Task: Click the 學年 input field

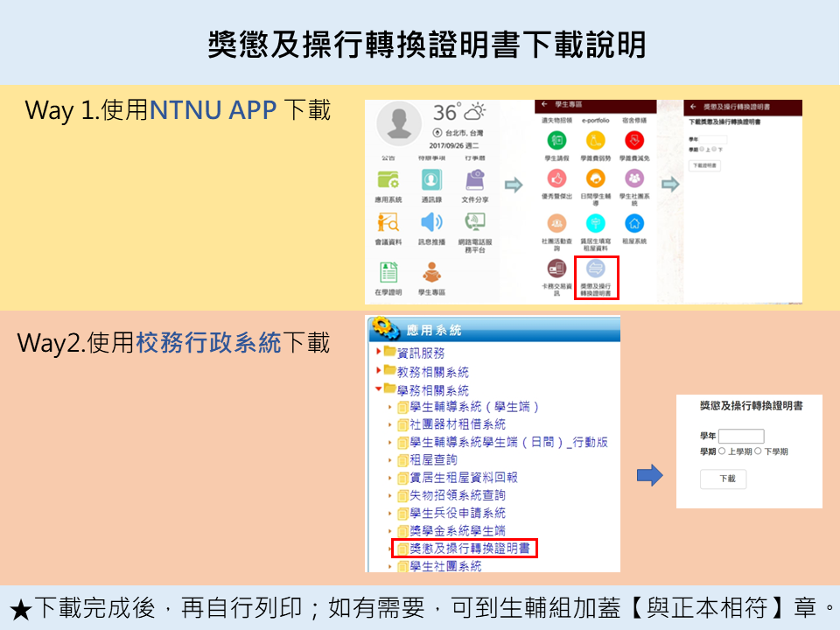Action: (740, 436)
